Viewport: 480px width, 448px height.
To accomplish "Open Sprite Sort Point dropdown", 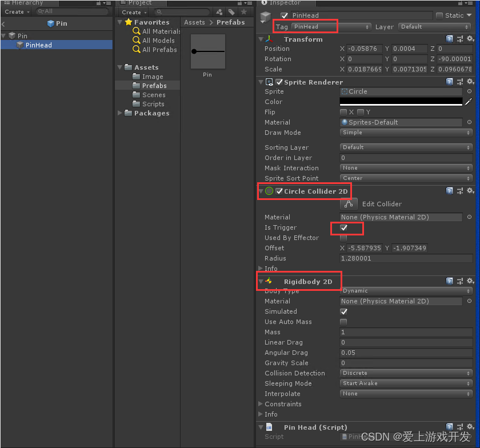I will (406, 178).
